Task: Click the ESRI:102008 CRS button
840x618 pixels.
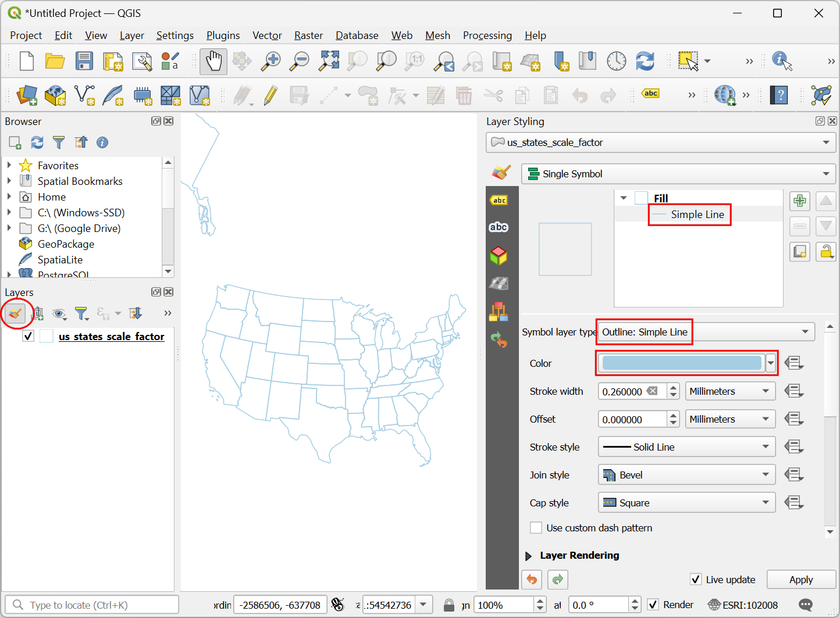Action: coord(743,605)
